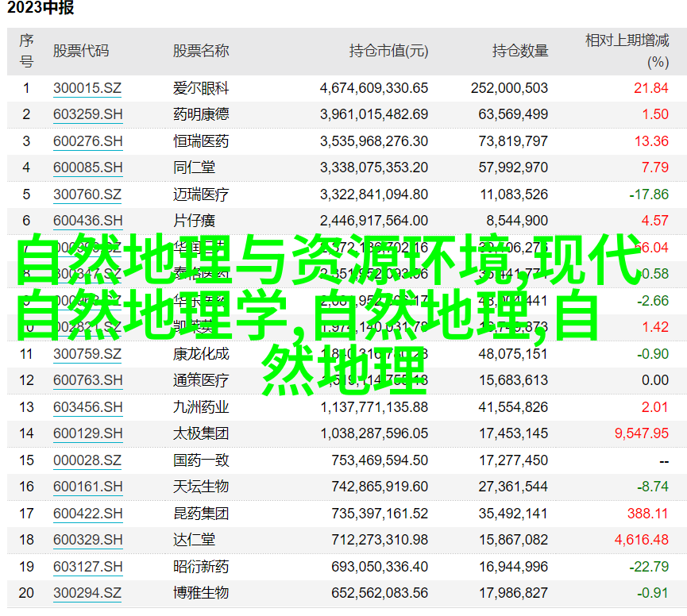Open stock code link 603456.SH
The height and width of the screenshot is (616, 687).
(x=87, y=407)
